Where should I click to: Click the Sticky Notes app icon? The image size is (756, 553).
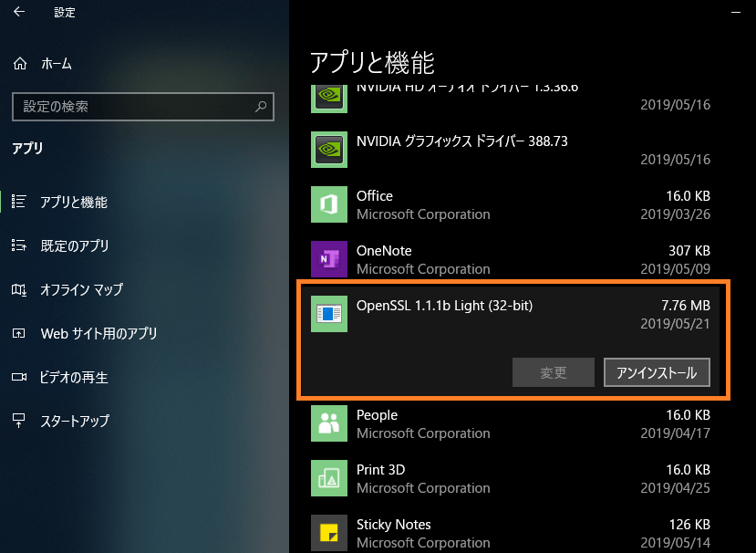[329, 533]
